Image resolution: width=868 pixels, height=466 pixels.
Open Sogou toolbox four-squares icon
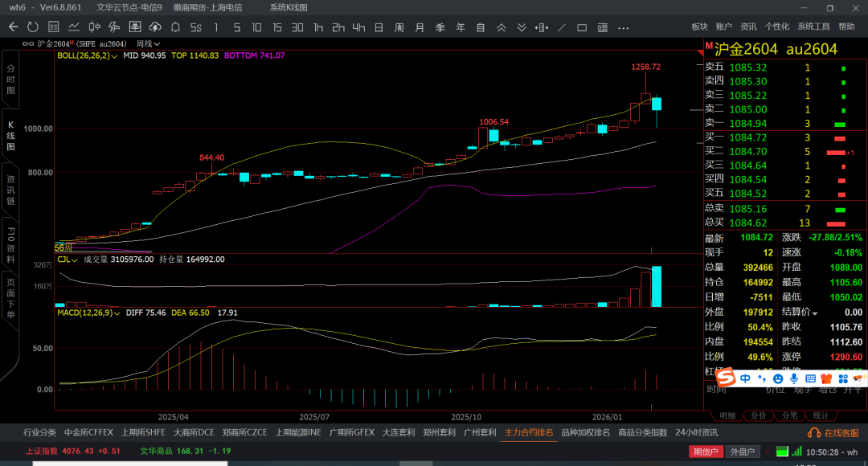pos(843,378)
